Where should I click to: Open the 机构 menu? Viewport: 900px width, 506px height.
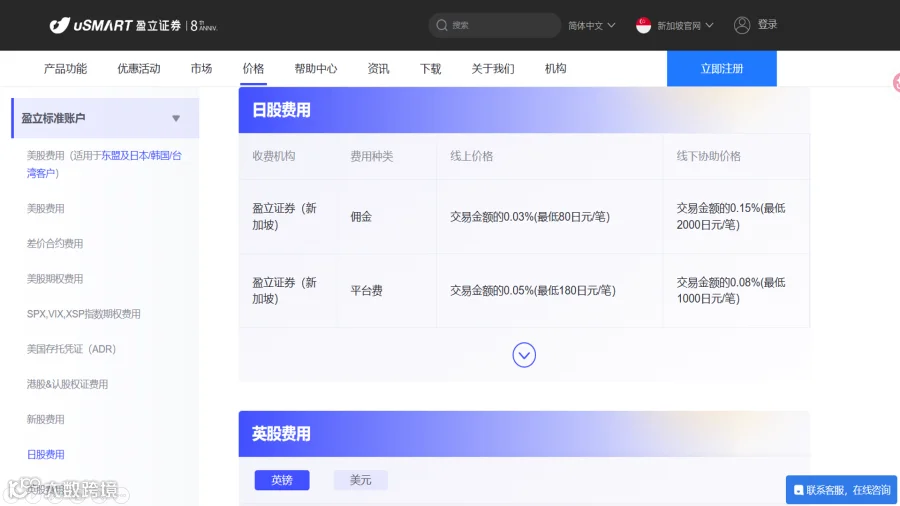point(555,69)
